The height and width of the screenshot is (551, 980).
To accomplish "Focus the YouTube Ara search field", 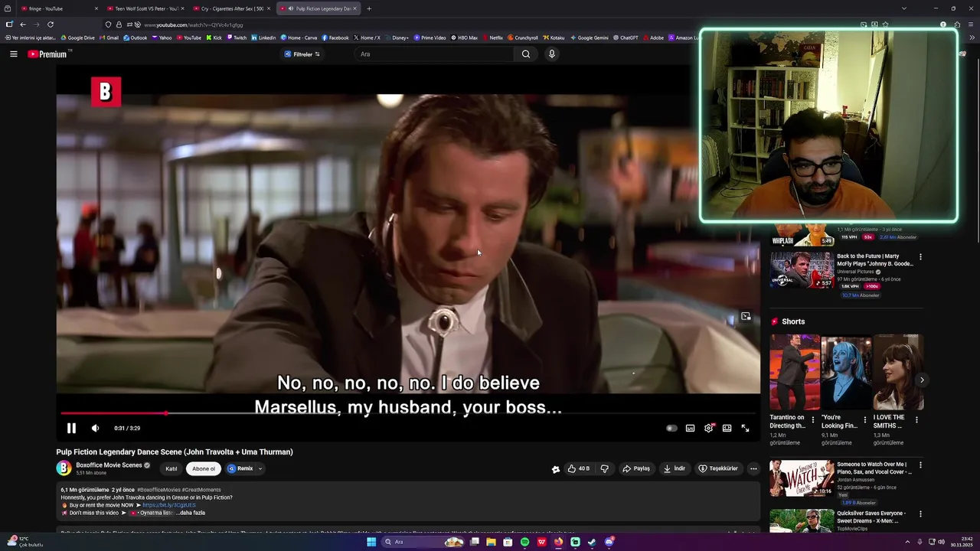I will (434, 54).
